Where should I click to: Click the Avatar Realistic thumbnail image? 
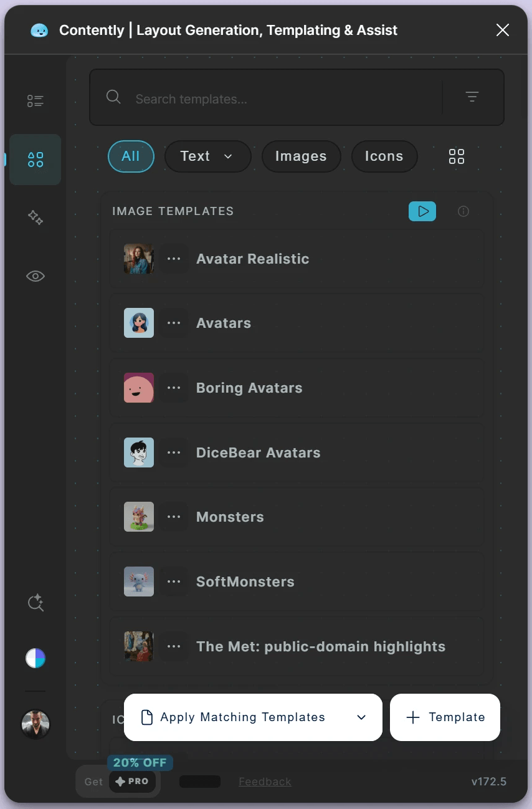click(139, 259)
